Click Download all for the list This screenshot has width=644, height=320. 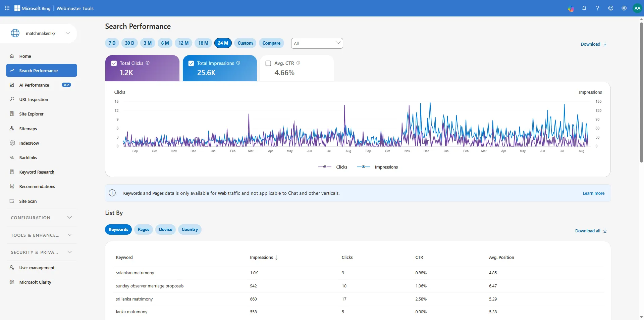click(x=591, y=231)
